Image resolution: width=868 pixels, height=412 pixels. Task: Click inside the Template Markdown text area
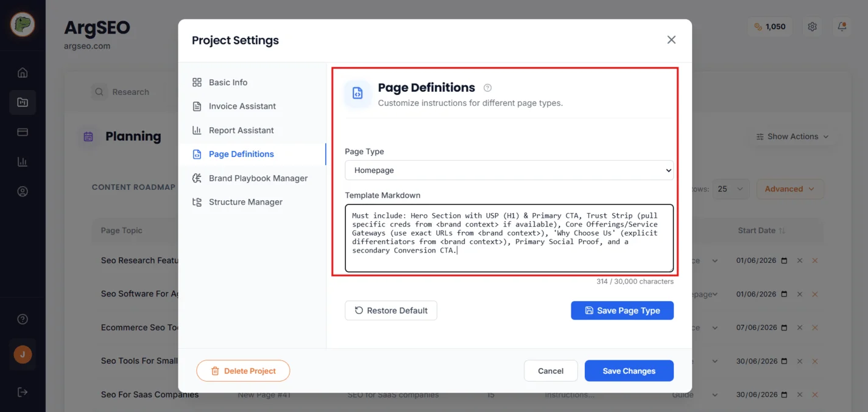(x=509, y=238)
